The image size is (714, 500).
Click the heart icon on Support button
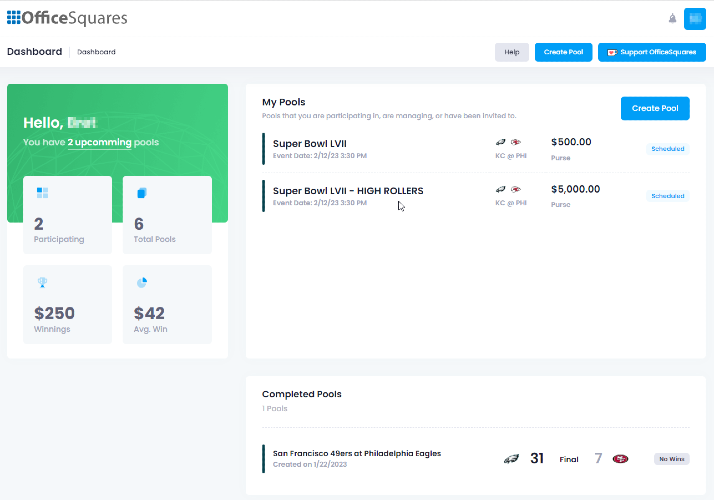[x=612, y=52]
